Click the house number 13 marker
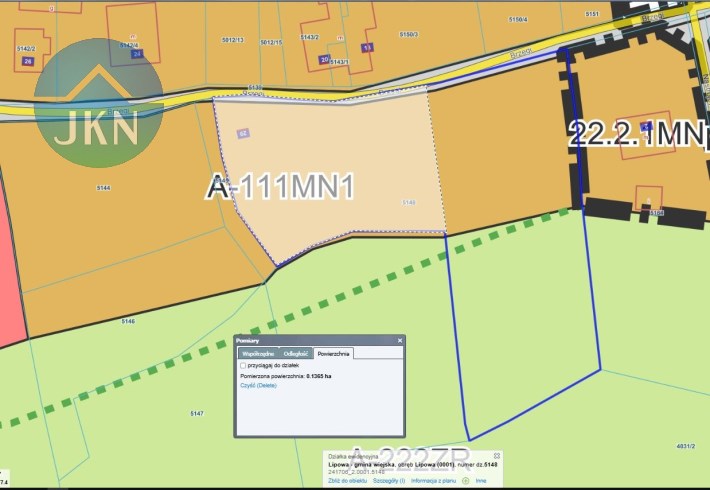 point(367,48)
